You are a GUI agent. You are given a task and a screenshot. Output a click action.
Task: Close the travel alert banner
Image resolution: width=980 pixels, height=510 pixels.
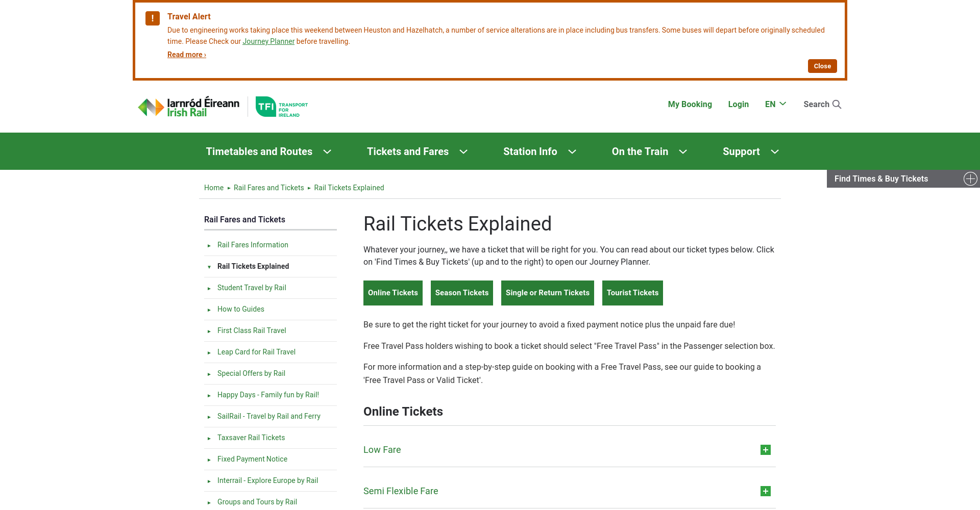tap(822, 66)
